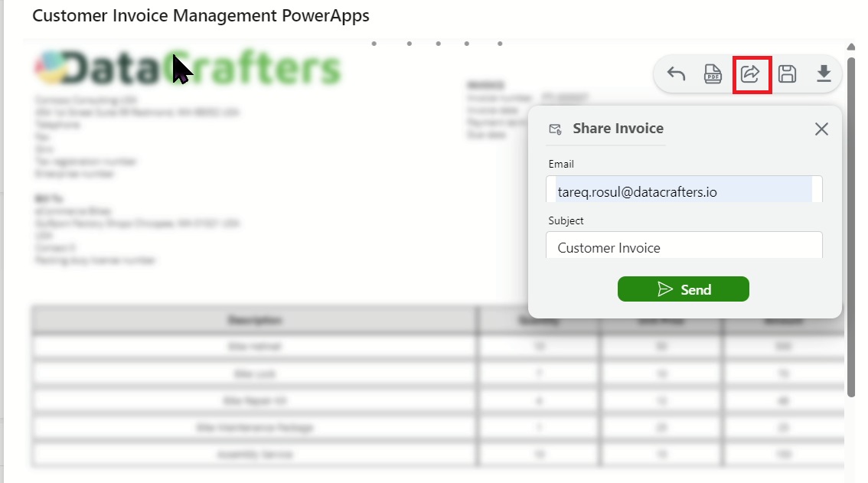Click the mail icon beside Share Invoice
The image size is (868, 483).
click(x=556, y=129)
